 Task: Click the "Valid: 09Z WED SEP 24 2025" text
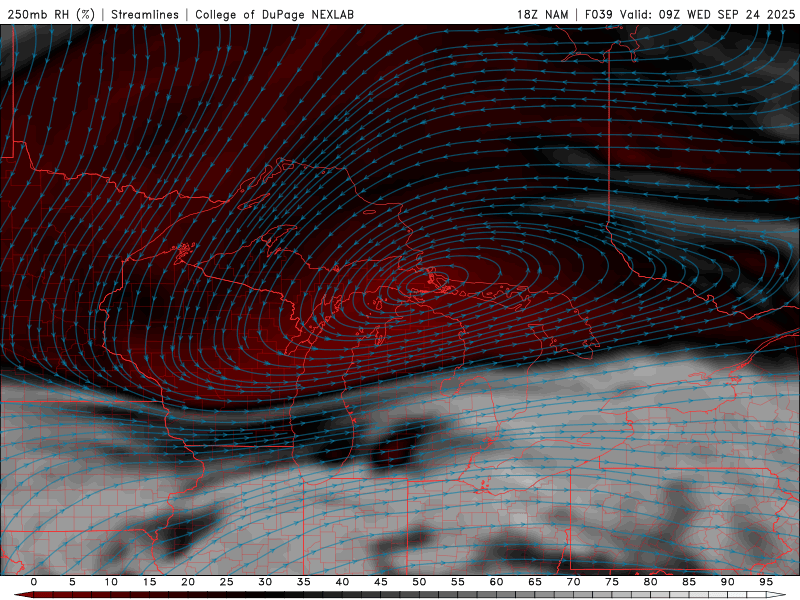point(707,14)
